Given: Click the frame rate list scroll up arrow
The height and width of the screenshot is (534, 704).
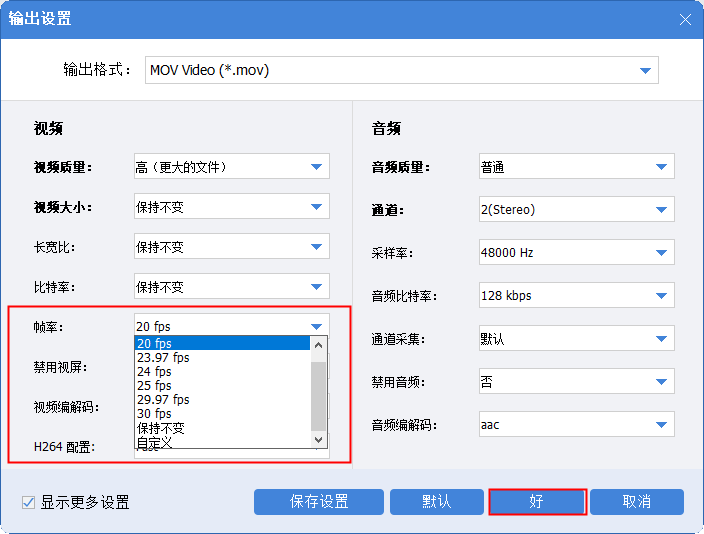Looking at the screenshot, I should pos(318,345).
